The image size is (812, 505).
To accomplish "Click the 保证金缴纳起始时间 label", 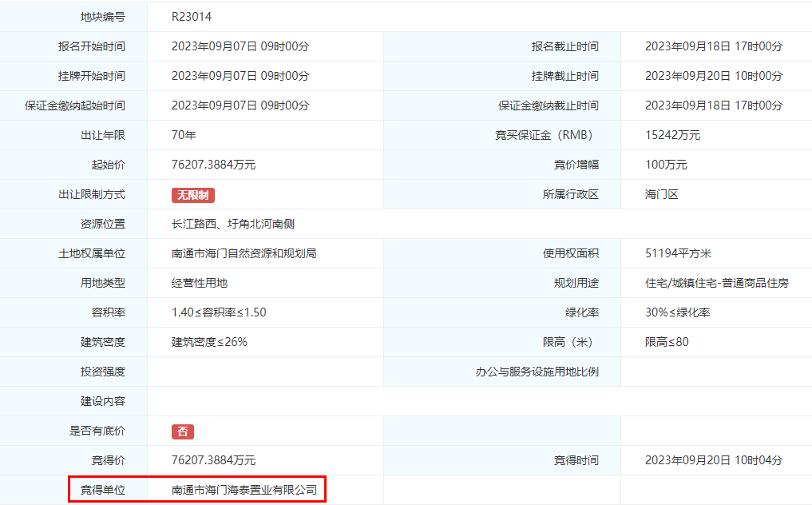I will 74,105.
